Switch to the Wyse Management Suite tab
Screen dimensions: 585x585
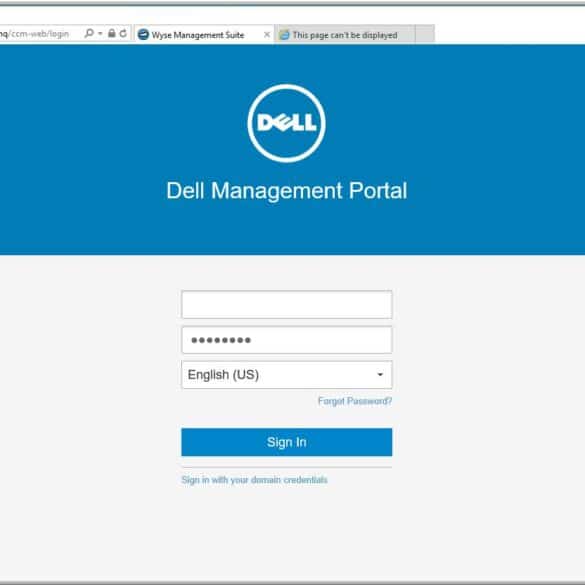click(204, 35)
